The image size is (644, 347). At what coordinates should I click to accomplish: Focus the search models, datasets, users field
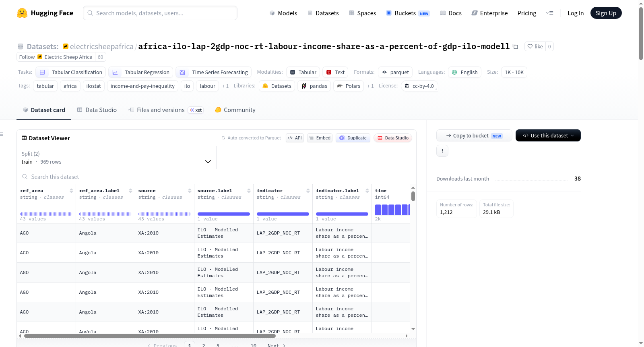point(160,13)
